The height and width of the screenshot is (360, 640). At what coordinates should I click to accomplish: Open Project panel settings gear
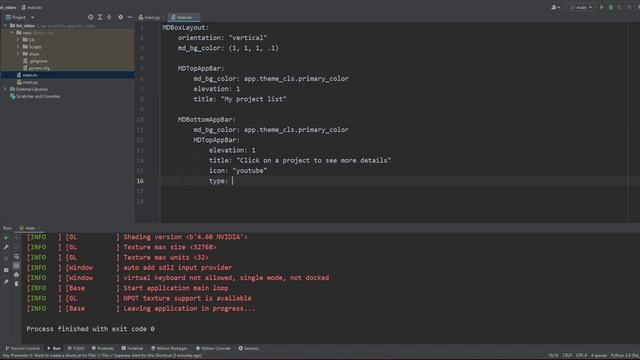pyautogui.click(x=120, y=17)
